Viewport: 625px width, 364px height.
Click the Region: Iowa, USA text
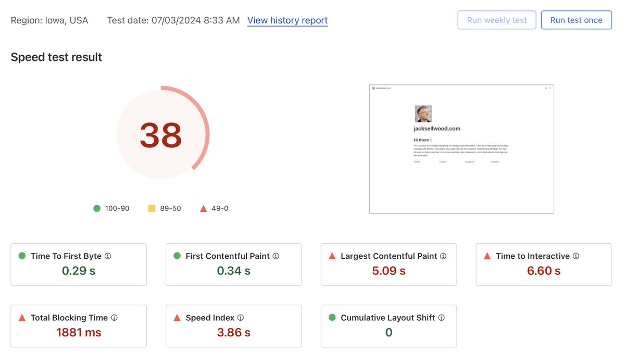(49, 20)
